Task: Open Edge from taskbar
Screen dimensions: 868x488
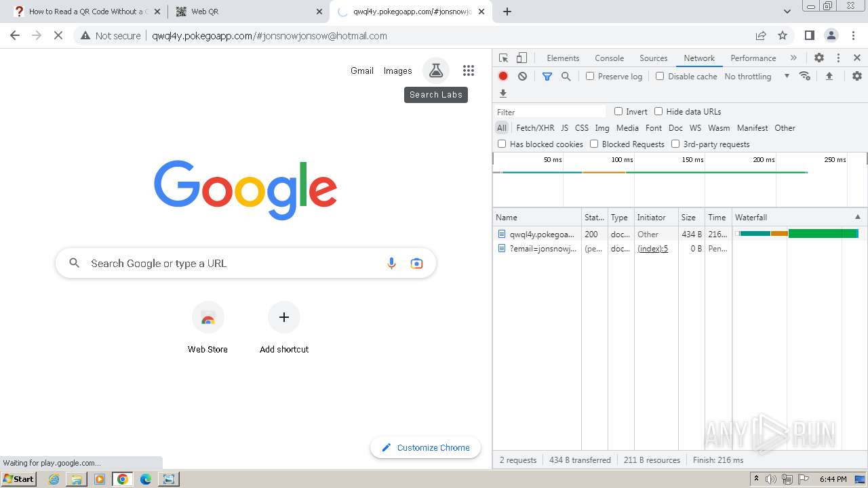Action: 146,479
